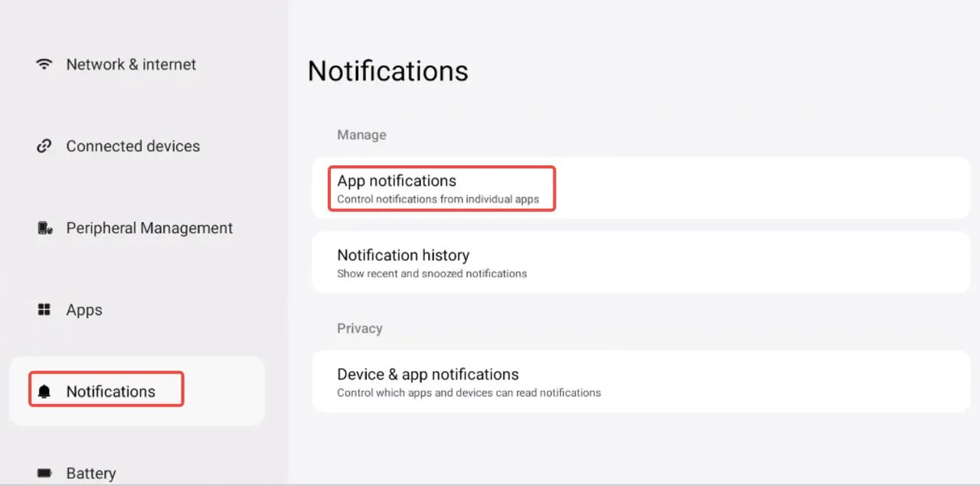Click the four-square Apps grid icon
The width and height of the screenshot is (980, 486).
pos(44,310)
